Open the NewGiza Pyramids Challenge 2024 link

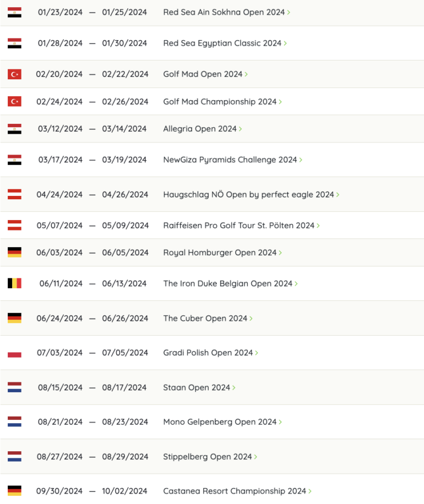[x=230, y=160]
